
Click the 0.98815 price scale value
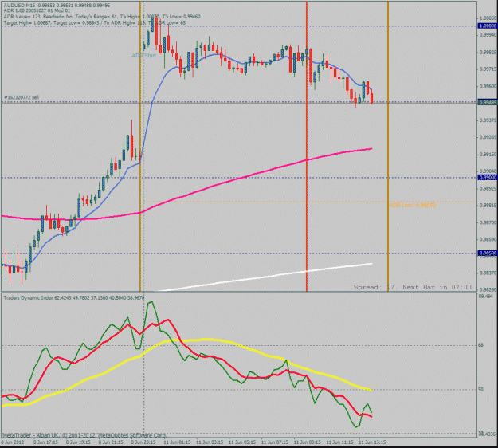pyautogui.click(x=488, y=206)
